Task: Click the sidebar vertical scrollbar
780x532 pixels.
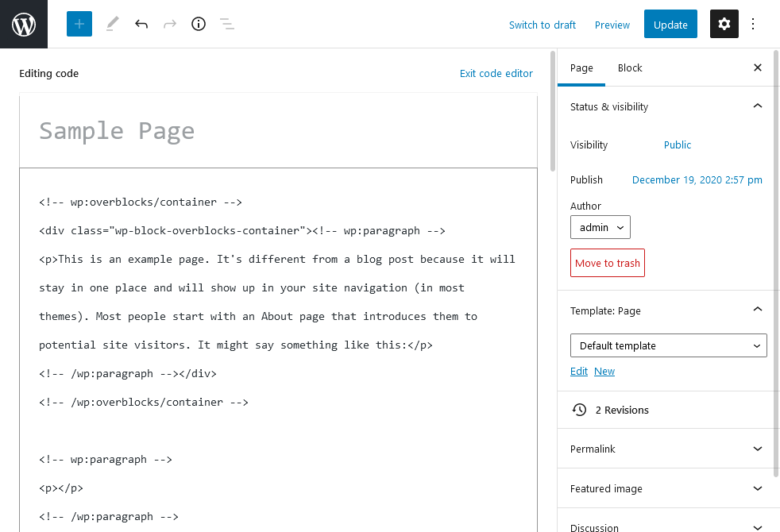Action: [x=777, y=263]
